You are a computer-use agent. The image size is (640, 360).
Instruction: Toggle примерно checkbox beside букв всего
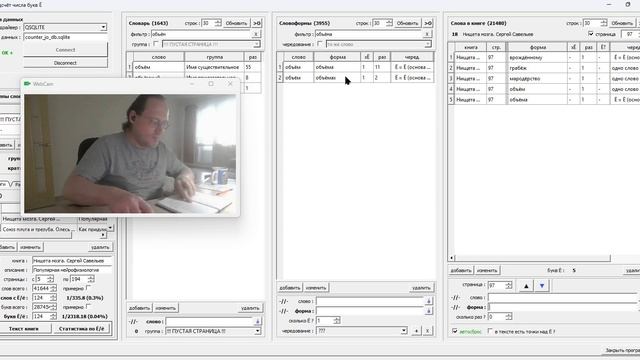[88, 307]
